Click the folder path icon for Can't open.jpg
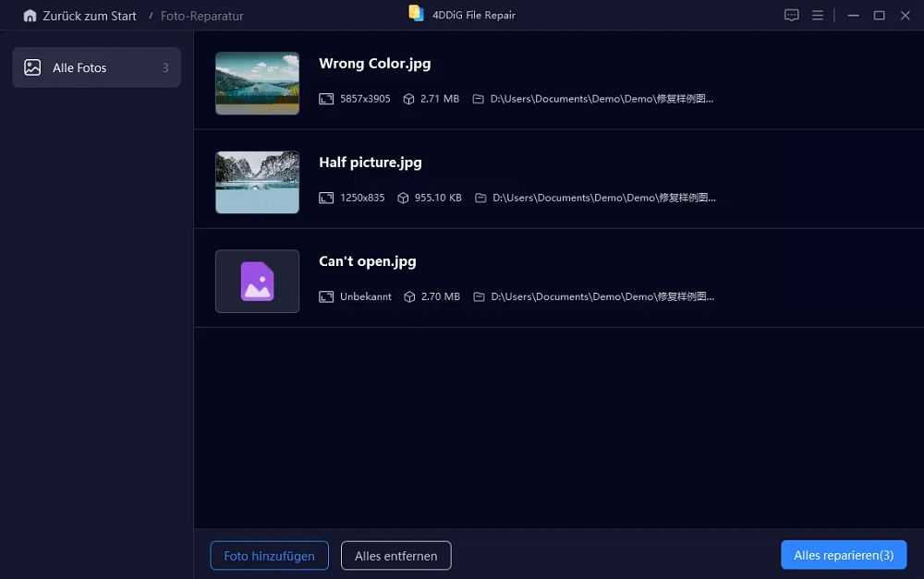 [479, 296]
